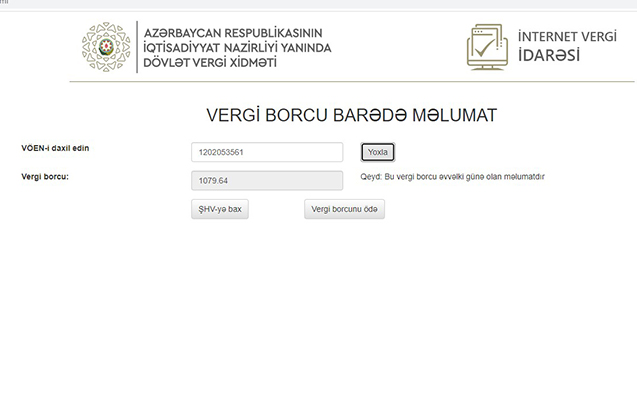Open ŞHV via 'ŞHV-yə bax' button
The width and height of the screenshot is (637, 400).
(219, 209)
